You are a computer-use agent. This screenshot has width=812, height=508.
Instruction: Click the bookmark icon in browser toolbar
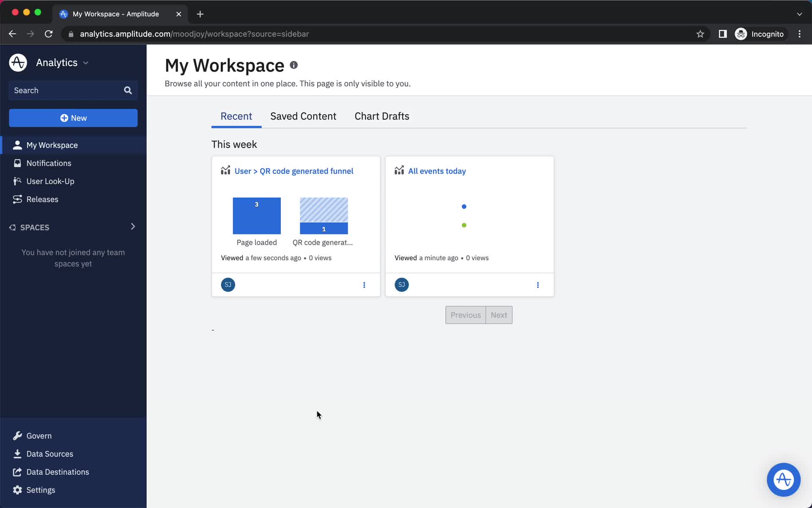[x=700, y=33]
